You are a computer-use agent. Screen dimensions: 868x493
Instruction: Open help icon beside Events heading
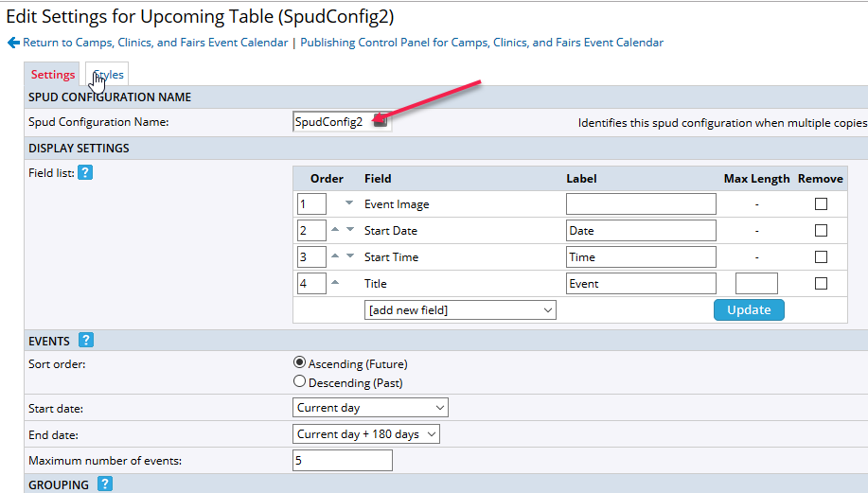click(85, 341)
